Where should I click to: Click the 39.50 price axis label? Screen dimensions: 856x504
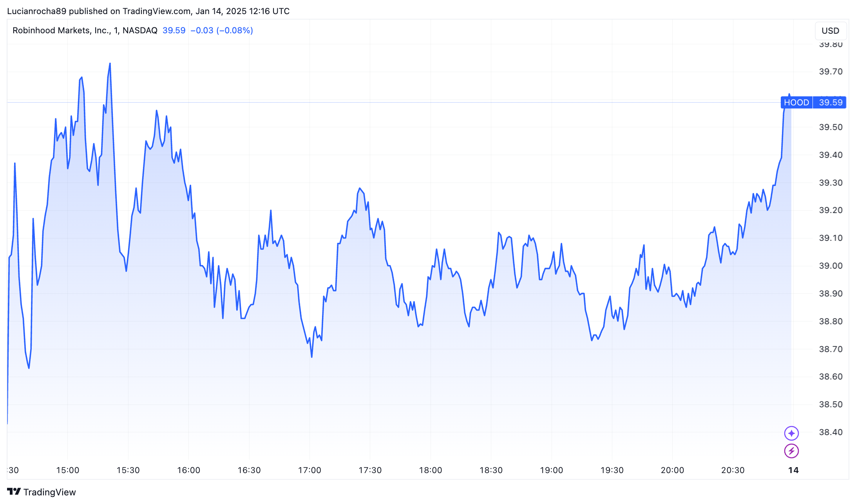(x=831, y=127)
